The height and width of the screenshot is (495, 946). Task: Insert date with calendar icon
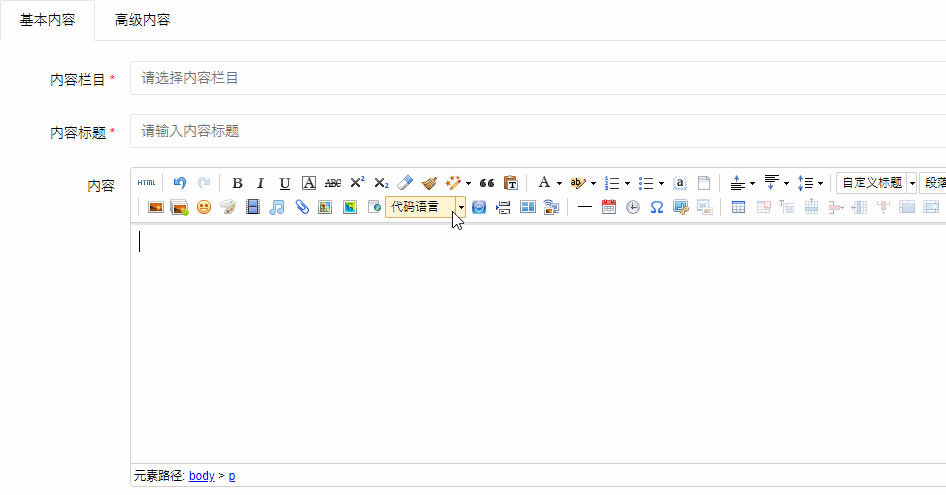coord(608,207)
